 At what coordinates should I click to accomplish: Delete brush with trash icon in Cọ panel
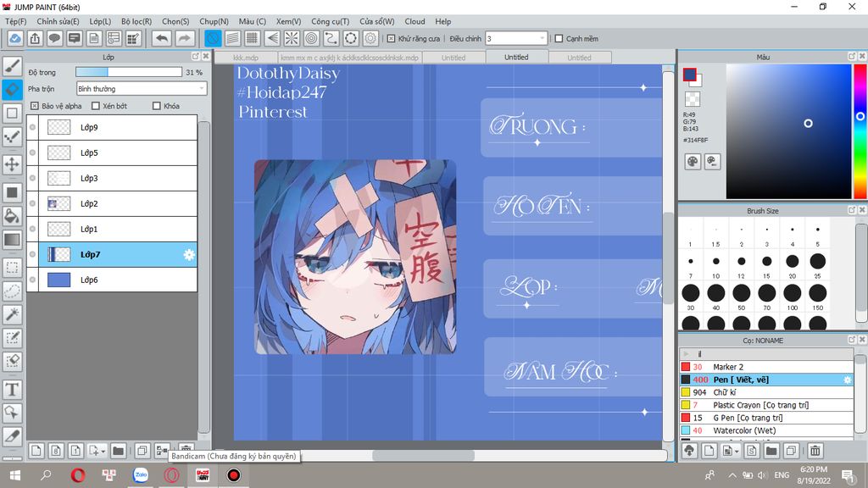pyautogui.click(x=815, y=451)
